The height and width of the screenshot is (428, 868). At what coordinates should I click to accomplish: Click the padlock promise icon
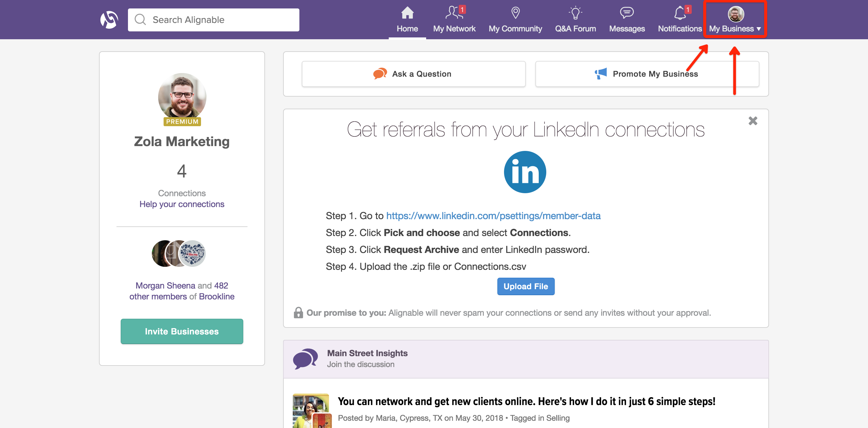click(298, 313)
